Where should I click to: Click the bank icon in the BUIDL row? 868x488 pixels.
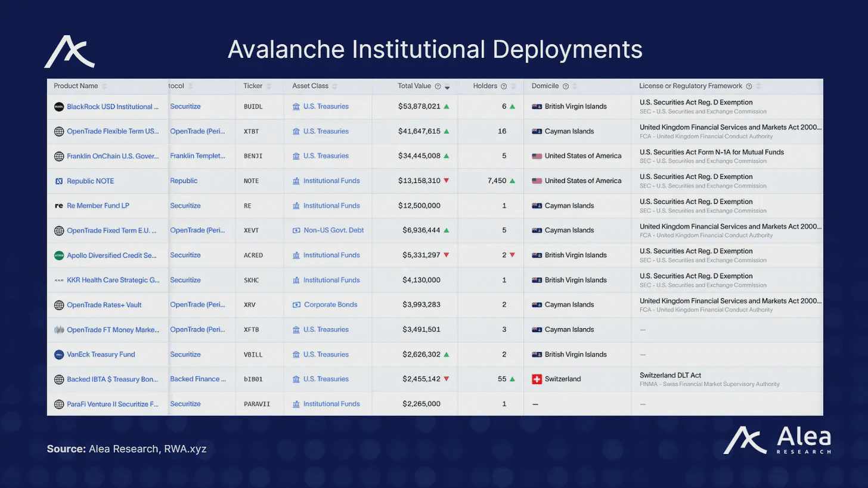tap(296, 107)
